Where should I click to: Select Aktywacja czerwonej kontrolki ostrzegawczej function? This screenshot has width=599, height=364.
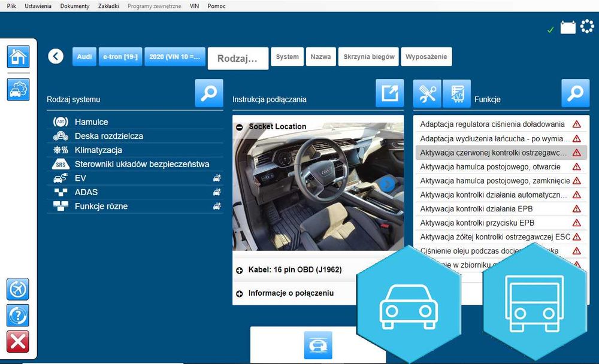pos(501,153)
